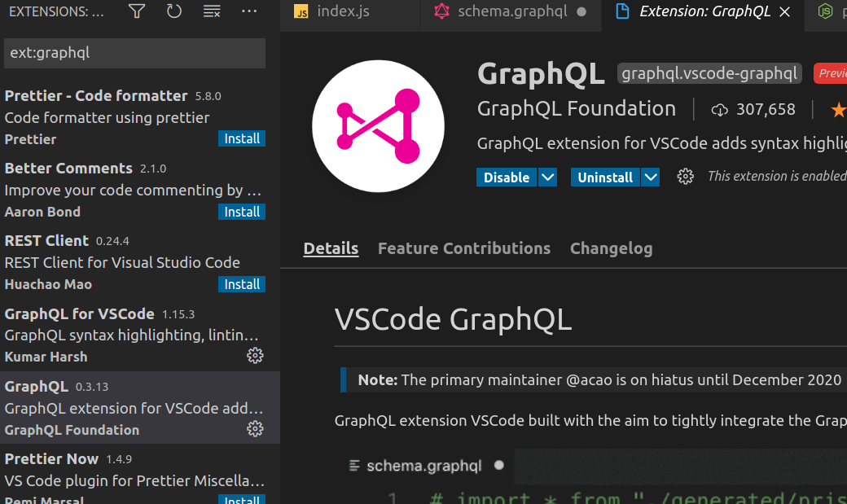Click the ext:graphql search field

click(x=134, y=53)
